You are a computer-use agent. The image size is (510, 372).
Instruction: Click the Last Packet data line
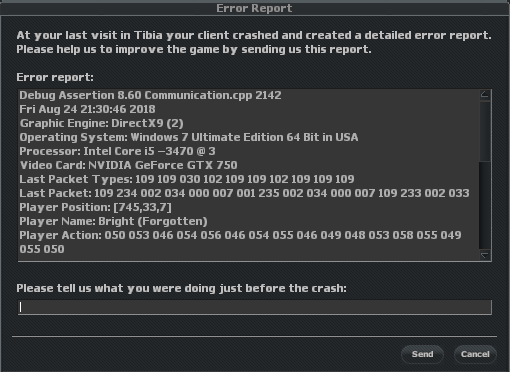point(244,193)
